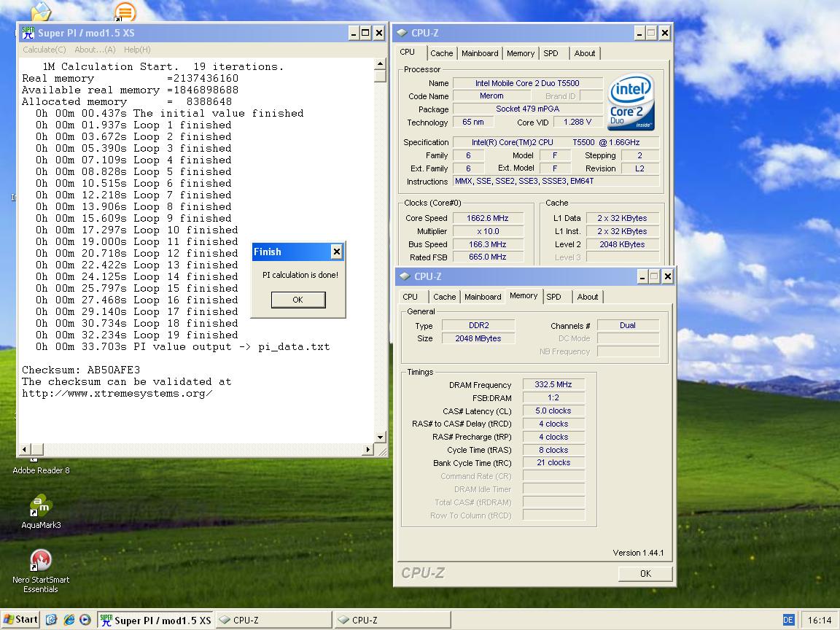Image resolution: width=840 pixels, height=630 pixels.
Task: Maximize the Super PI window
Action: (365, 34)
